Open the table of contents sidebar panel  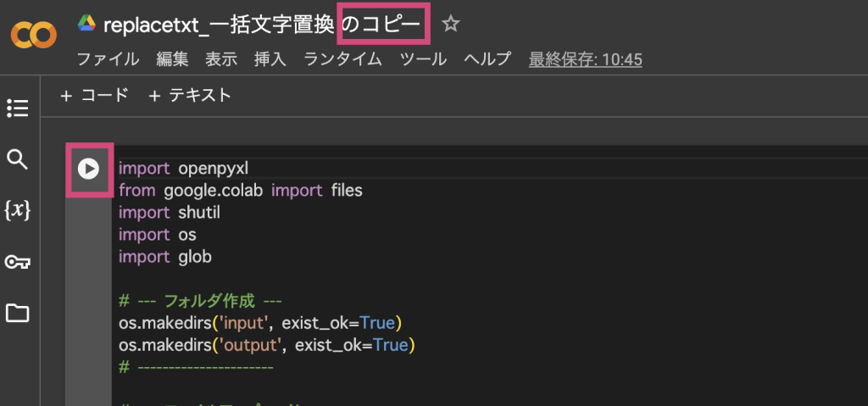(18, 108)
